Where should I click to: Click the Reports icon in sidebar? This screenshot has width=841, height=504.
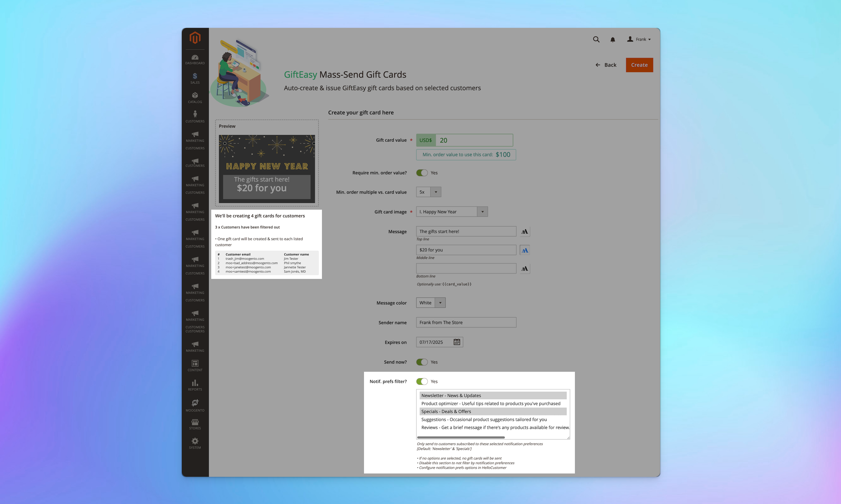[194, 382]
